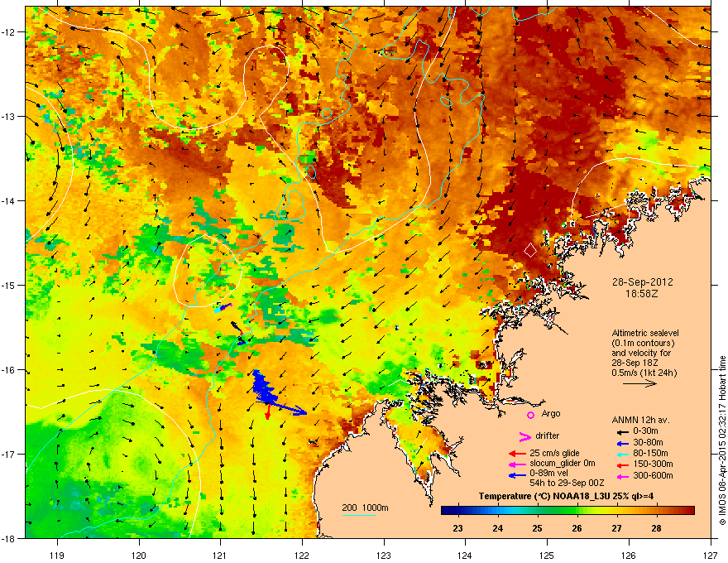Click the cyan 80-150m ANMN arrow icon
Image resolution: width=728 pixels, height=563 pixels.
pyautogui.click(x=622, y=455)
